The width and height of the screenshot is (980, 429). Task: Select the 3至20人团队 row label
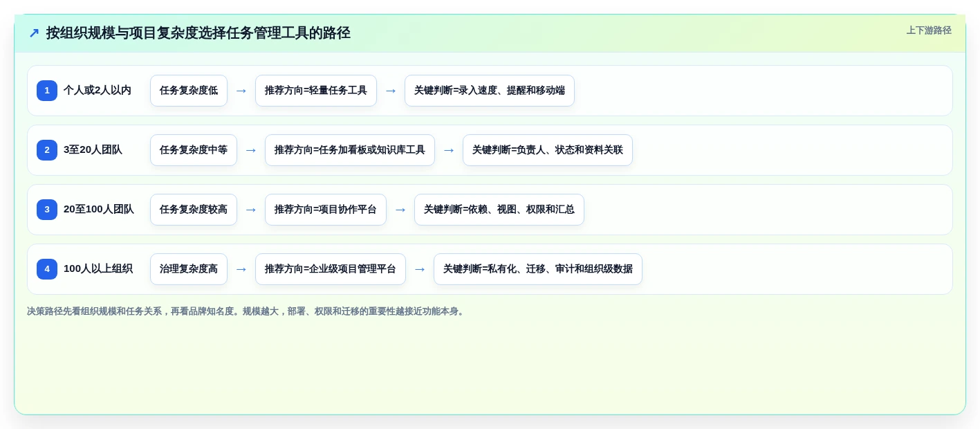93,150
